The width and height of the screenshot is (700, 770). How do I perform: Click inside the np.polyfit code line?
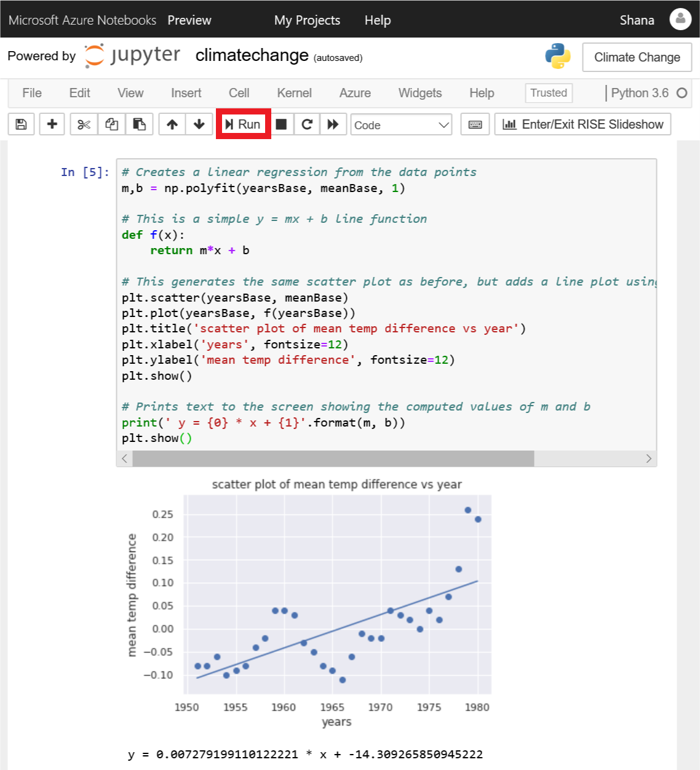[263, 188]
